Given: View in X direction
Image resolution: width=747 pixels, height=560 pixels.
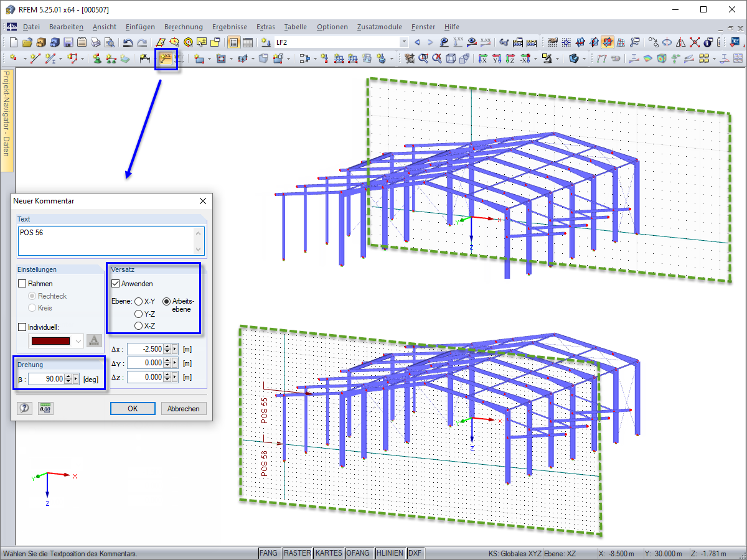Looking at the screenshot, I should coord(482,58).
